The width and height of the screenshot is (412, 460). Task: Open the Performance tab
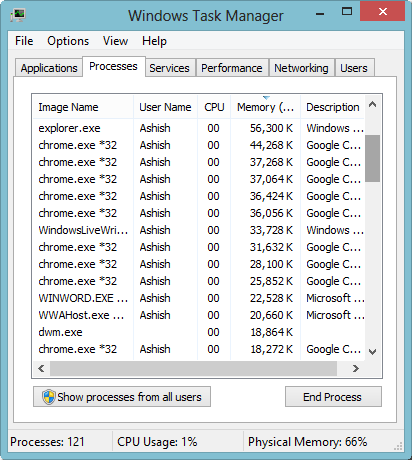click(x=232, y=68)
